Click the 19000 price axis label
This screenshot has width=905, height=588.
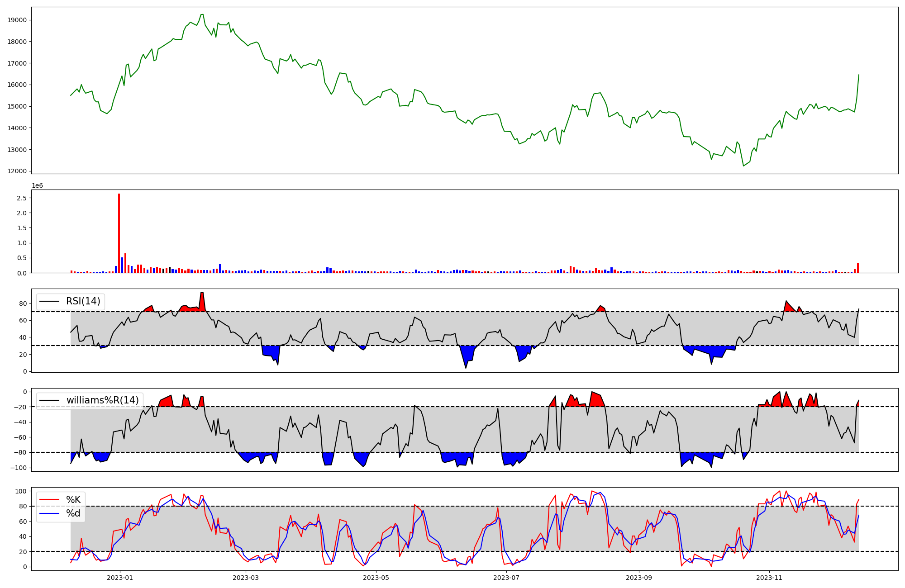[17, 20]
